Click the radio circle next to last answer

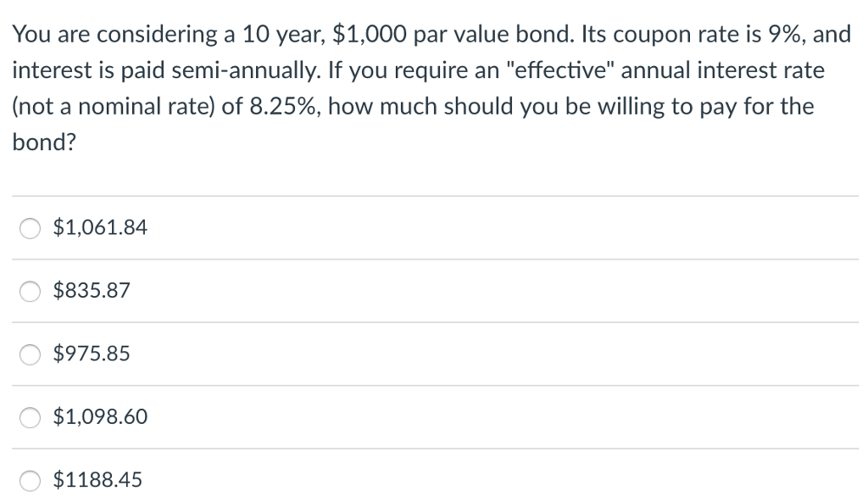point(30,480)
